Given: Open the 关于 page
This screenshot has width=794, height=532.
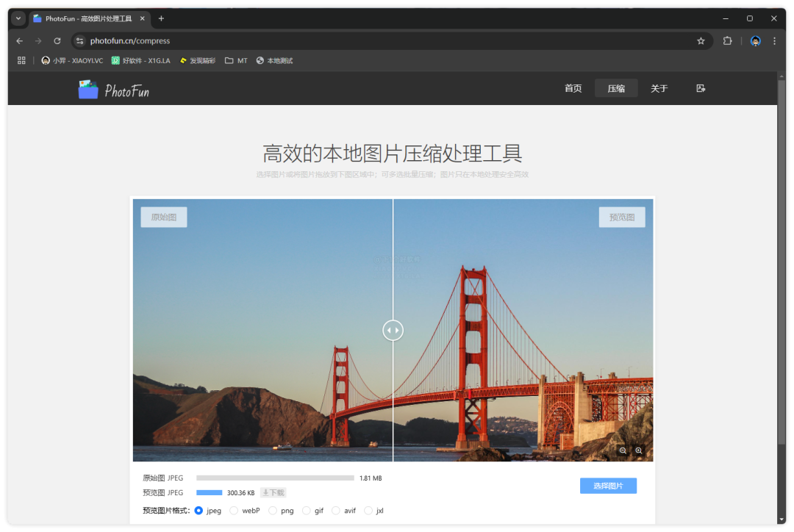Looking at the screenshot, I should 659,89.
